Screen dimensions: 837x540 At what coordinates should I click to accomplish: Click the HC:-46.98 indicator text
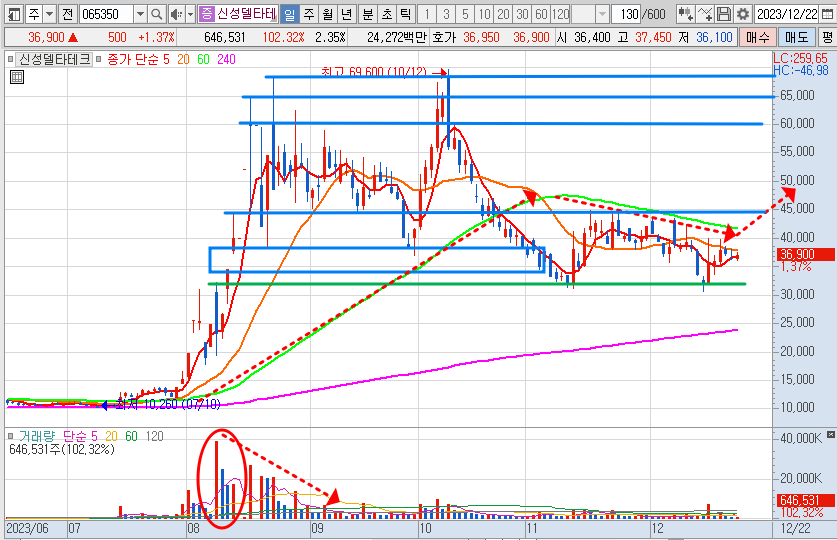(x=801, y=70)
